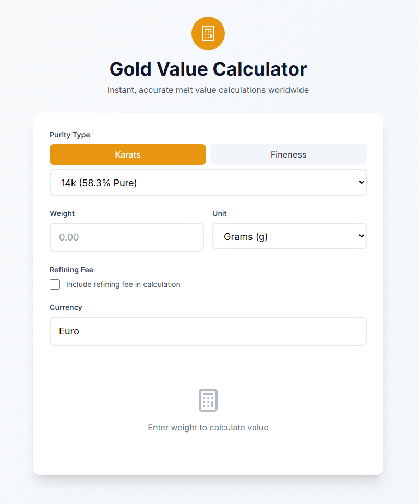The image size is (420, 504).
Task: Select the Karats purity type
Action: 128,154
